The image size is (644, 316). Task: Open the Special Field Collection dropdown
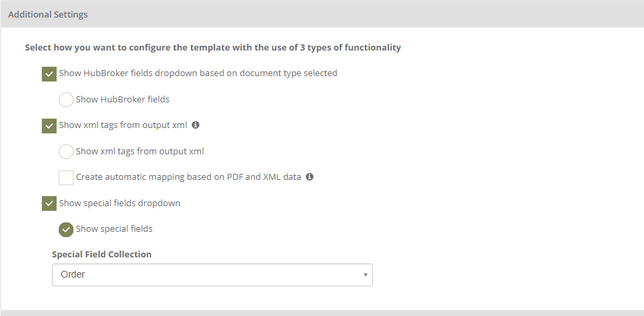point(212,274)
